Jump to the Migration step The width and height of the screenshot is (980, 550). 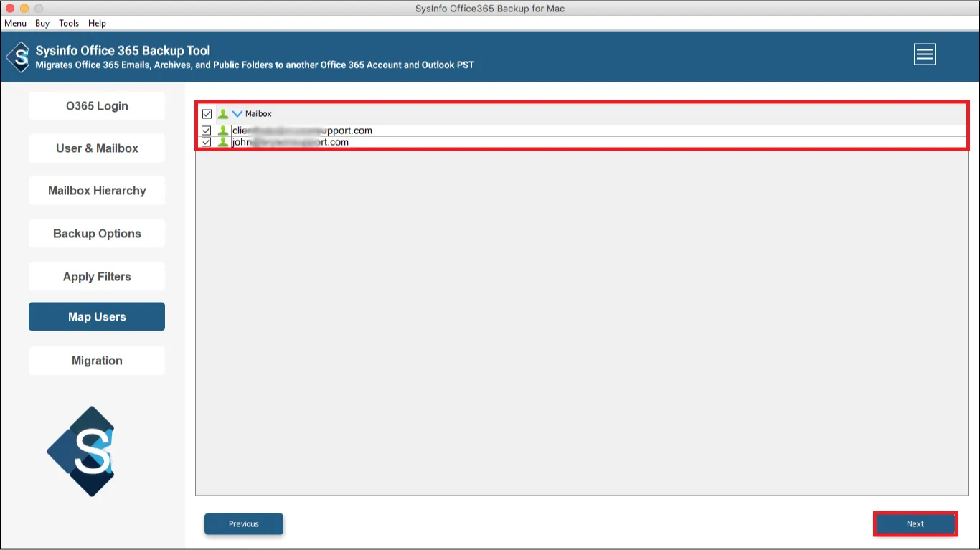(x=97, y=361)
